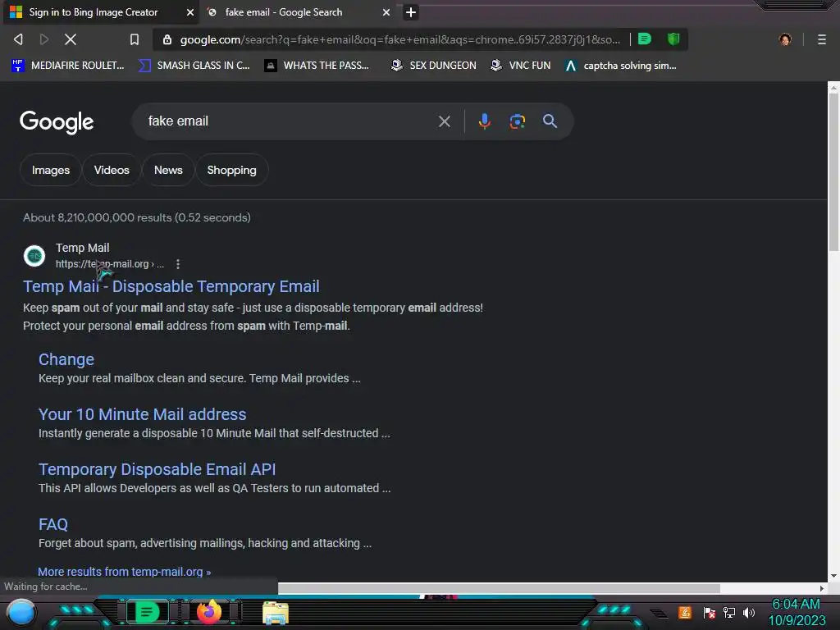Screen dimensions: 840x630
Task: Click the address bar URL
Action: (399, 39)
